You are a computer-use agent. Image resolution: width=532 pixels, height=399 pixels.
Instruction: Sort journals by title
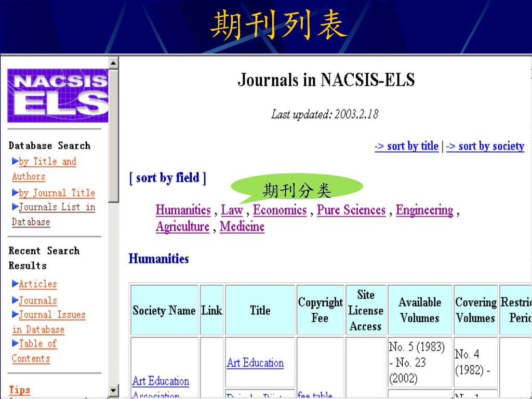pos(406,146)
